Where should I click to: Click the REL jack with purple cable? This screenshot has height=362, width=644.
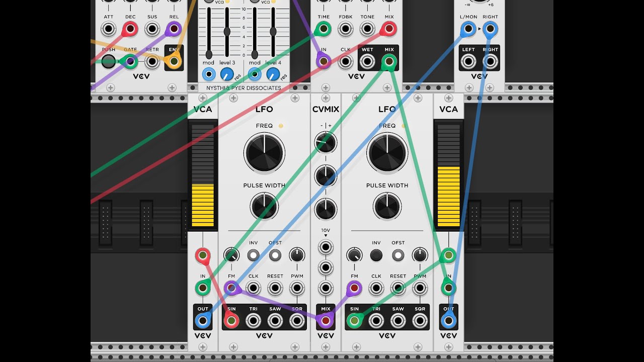tap(174, 30)
